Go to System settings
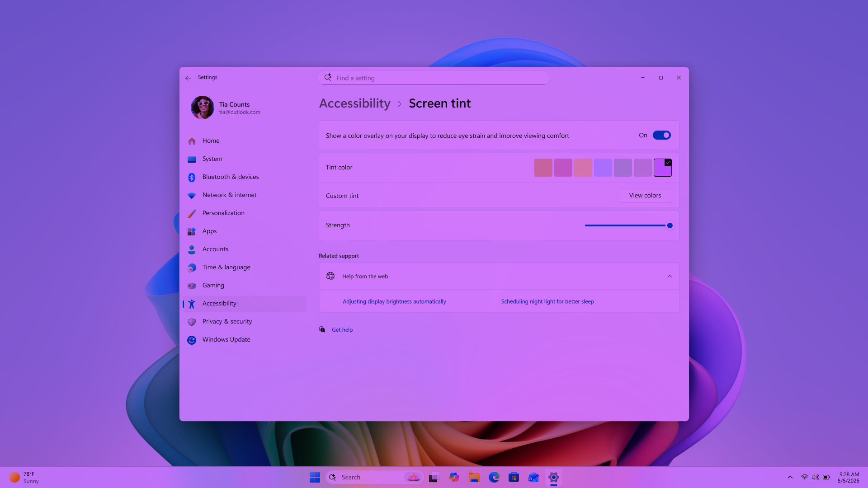The width and height of the screenshot is (868, 488). (x=244, y=159)
